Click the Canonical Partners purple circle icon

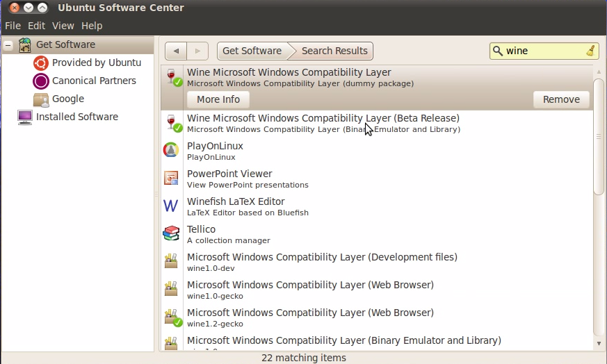[x=40, y=81]
